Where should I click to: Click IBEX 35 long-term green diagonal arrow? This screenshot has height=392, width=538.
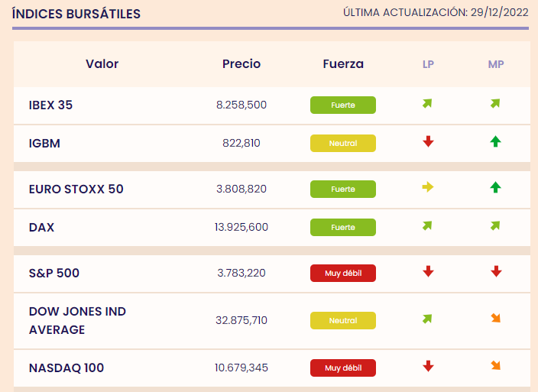[x=427, y=103]
